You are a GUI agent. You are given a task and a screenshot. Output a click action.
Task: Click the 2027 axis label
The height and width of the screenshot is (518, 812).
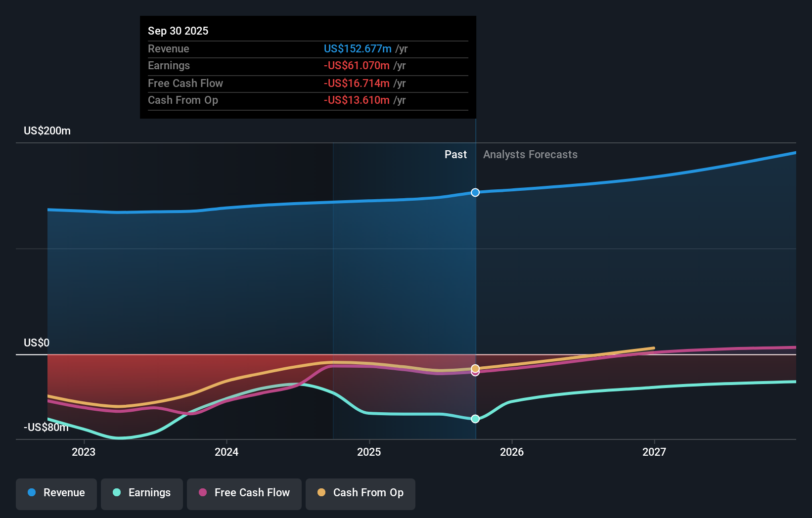point(655,452)
